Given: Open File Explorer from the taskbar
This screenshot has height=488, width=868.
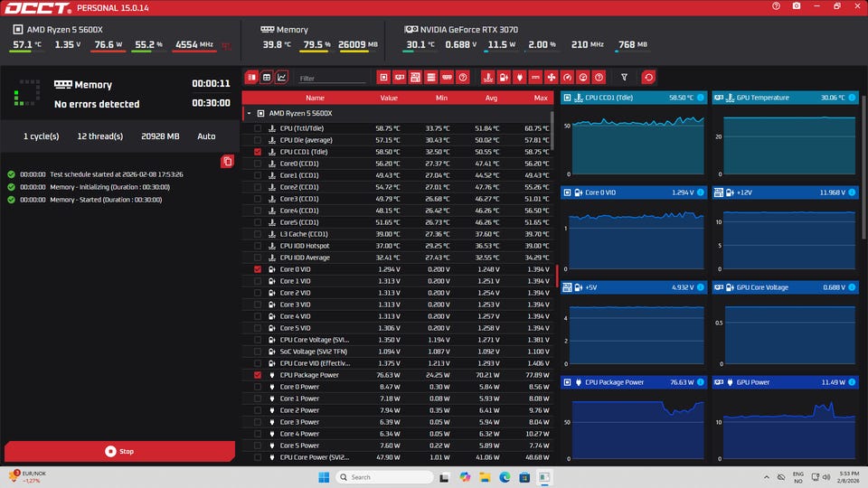Looking at the screenshot, I should [x=485, y=477].
